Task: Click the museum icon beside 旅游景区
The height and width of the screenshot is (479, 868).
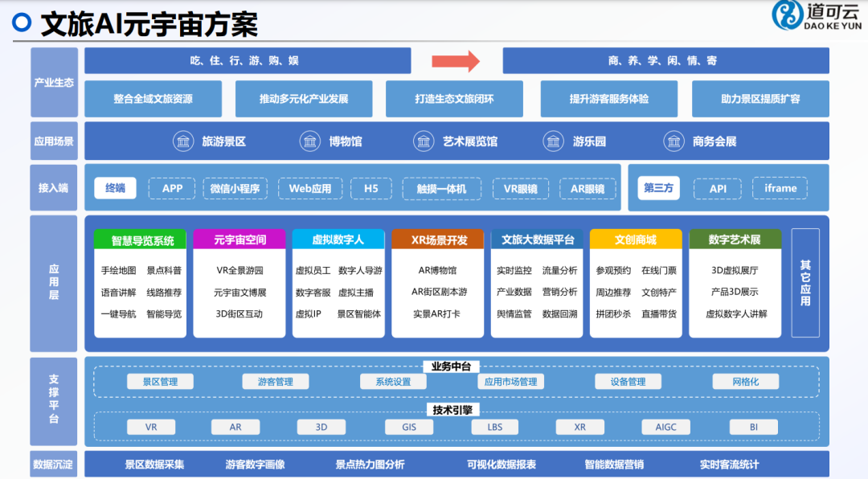Action: 183,141
